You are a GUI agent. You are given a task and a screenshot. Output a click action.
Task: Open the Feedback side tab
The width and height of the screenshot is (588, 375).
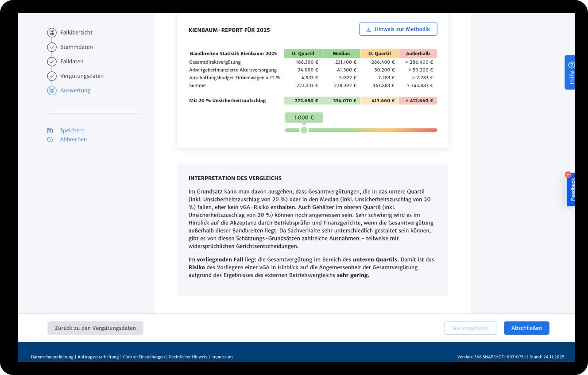click(x=571, y=189)
